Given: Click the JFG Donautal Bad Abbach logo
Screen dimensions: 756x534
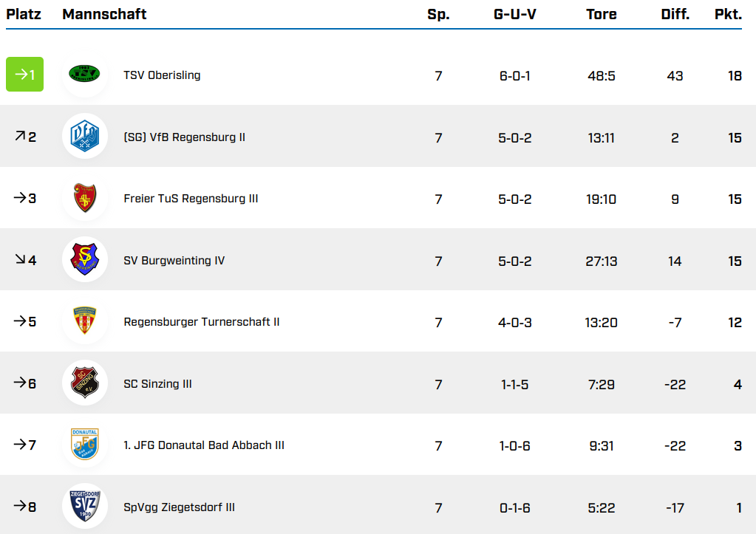Looking at the screenshot, I should 84,445.
